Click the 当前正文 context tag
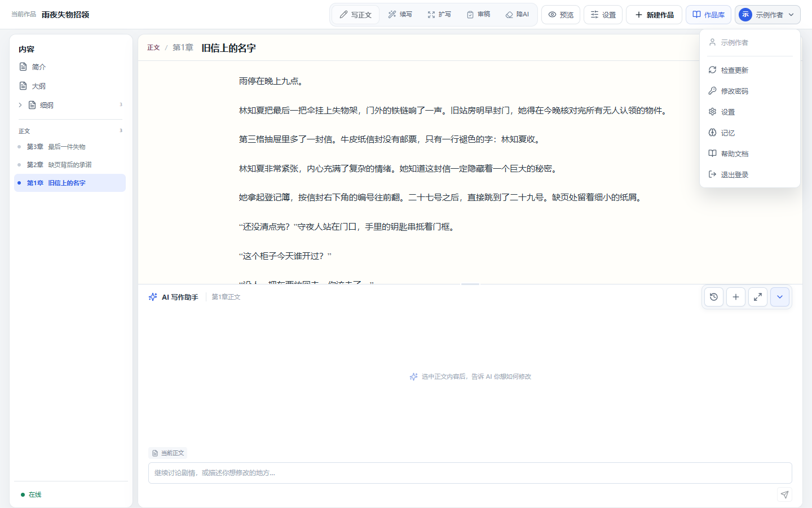The height and width of the screenshot is (508, 812). pos(168,453)
